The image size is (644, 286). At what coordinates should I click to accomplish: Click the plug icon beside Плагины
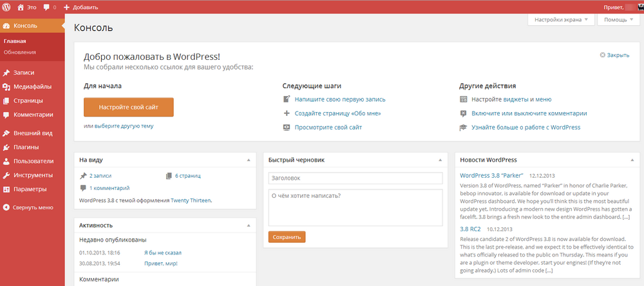click(6, 147)
